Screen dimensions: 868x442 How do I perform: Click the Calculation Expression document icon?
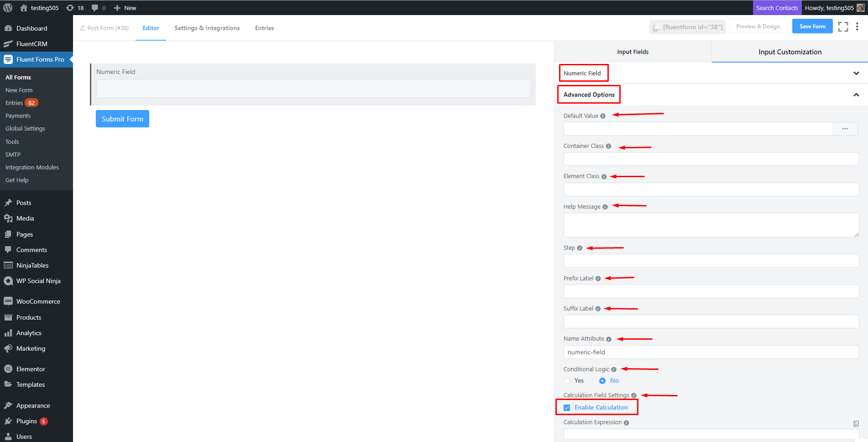[x=856, y=423]
